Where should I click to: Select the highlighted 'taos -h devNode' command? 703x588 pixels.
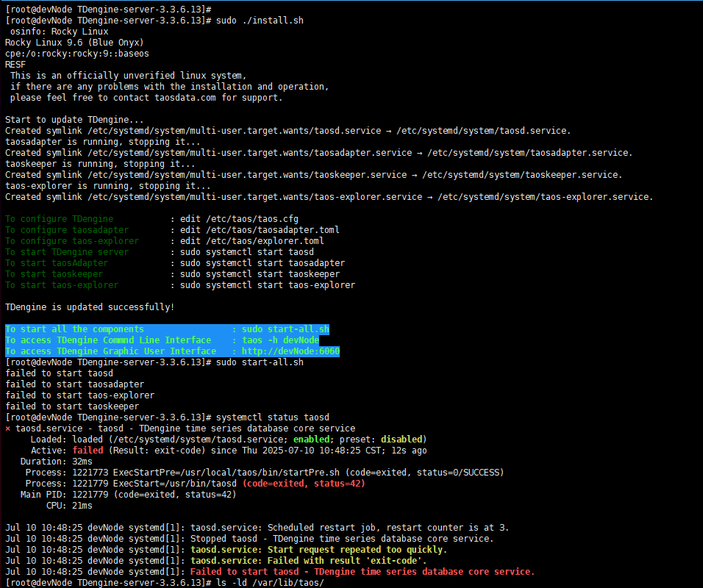click(280, 340)
